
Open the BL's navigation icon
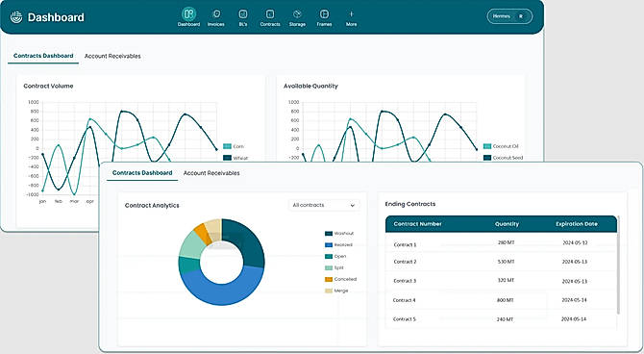[243, 14]
